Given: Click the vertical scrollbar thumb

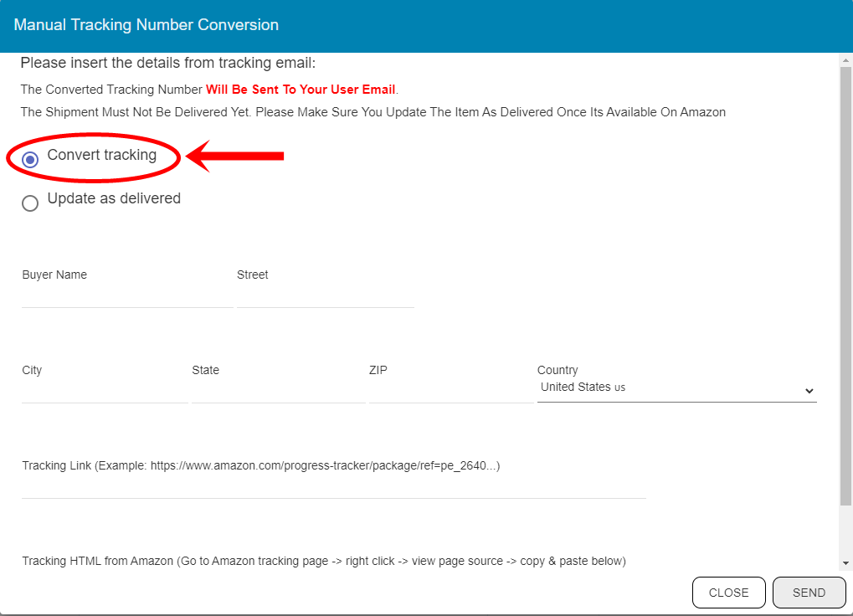Looking at the screenshot, I should point(845,285).
